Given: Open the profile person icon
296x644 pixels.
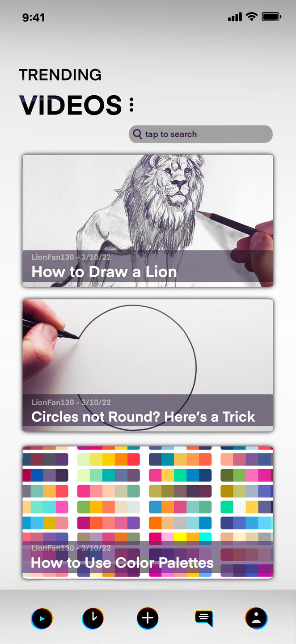Looking at the screenshot, I should [256, 619].
